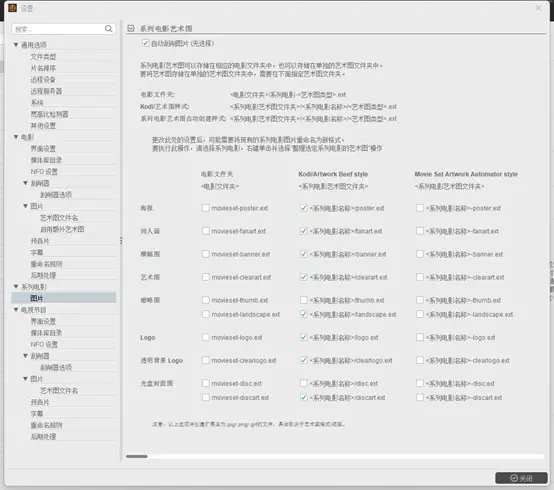Image resolution: width=554 pixels, height=490 pixels.
Task: Click the sidebar splitter handle dots
Action: click(121, 241)
